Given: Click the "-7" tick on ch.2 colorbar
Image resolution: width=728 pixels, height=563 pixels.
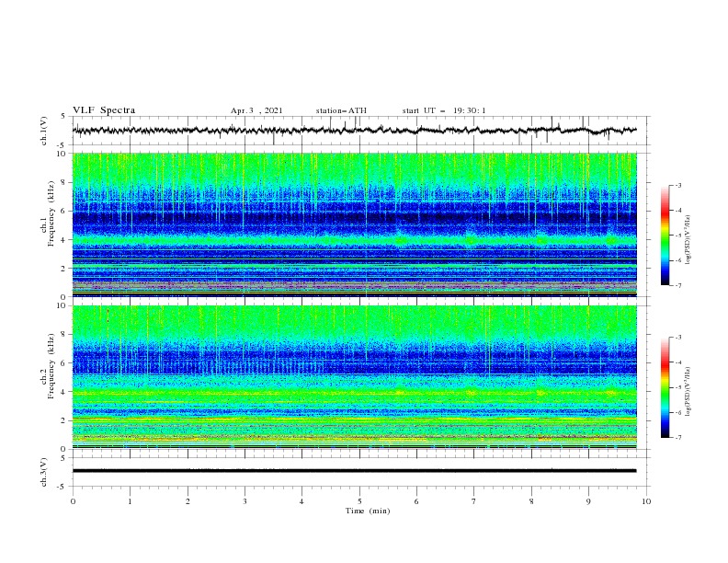Looking at the screenshot, I should point(678,438).
